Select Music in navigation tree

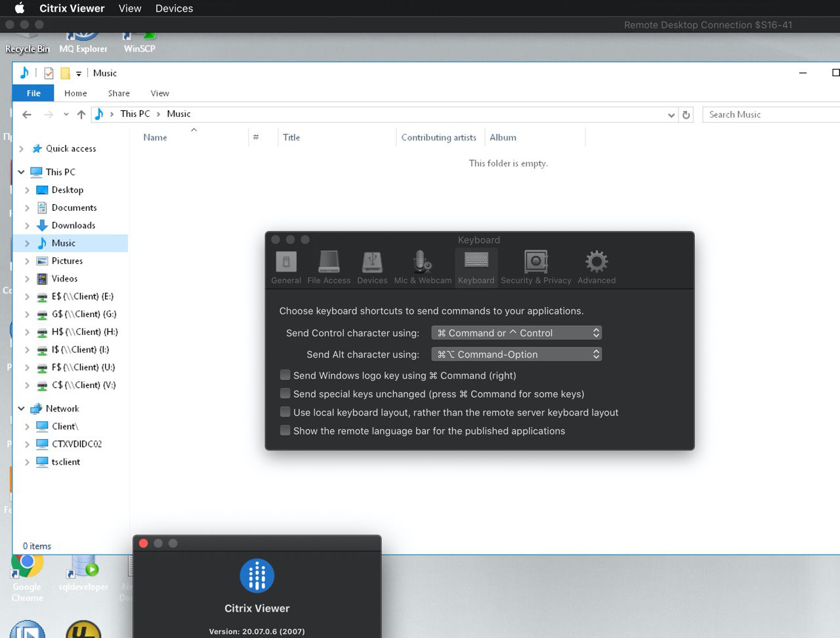[x=64, y=243]
